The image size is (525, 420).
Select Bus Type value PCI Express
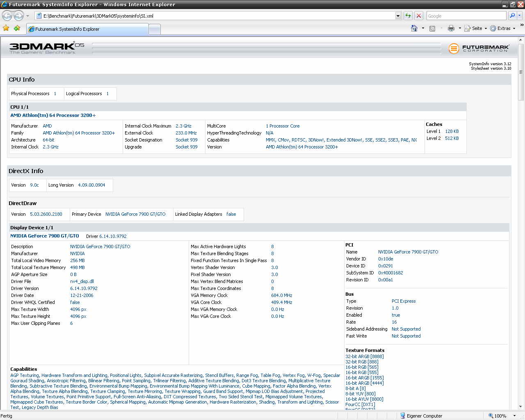click(x=404, y=301)
